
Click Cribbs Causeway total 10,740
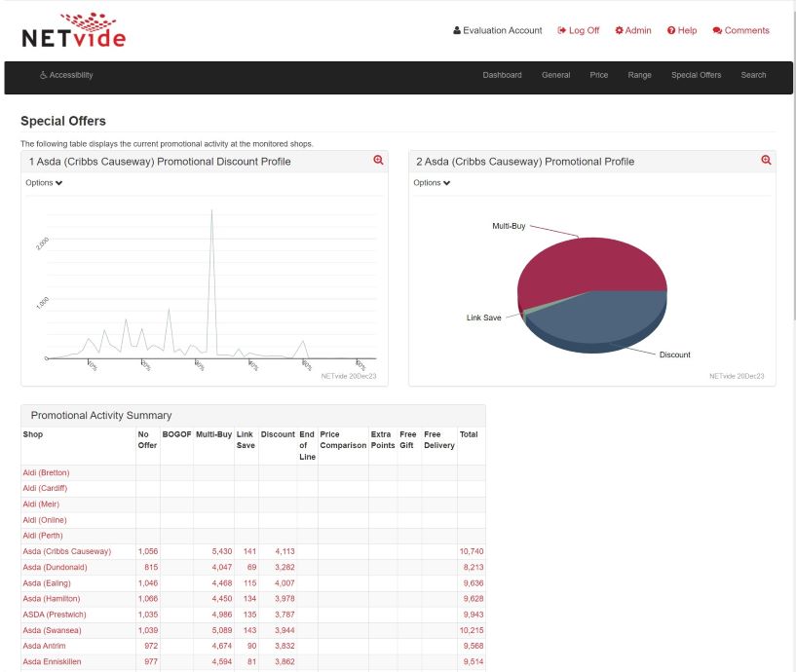tap(472, 551)
